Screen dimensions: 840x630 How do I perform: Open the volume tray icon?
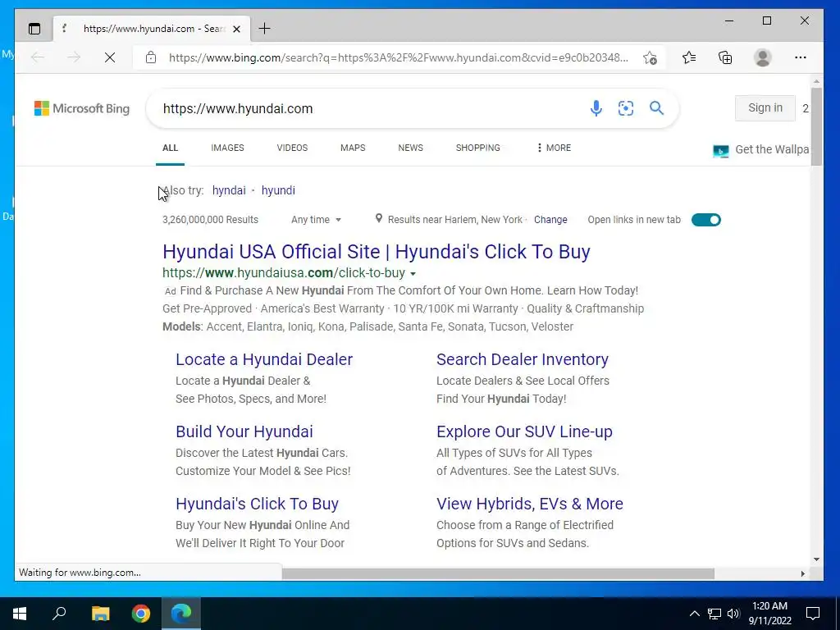click(x=733, y=614)
